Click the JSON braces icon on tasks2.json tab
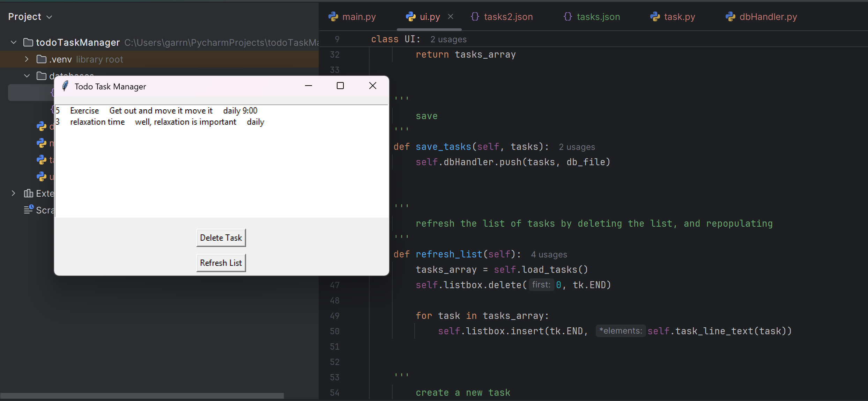868x401 pixels. click(x=475, y=16)
